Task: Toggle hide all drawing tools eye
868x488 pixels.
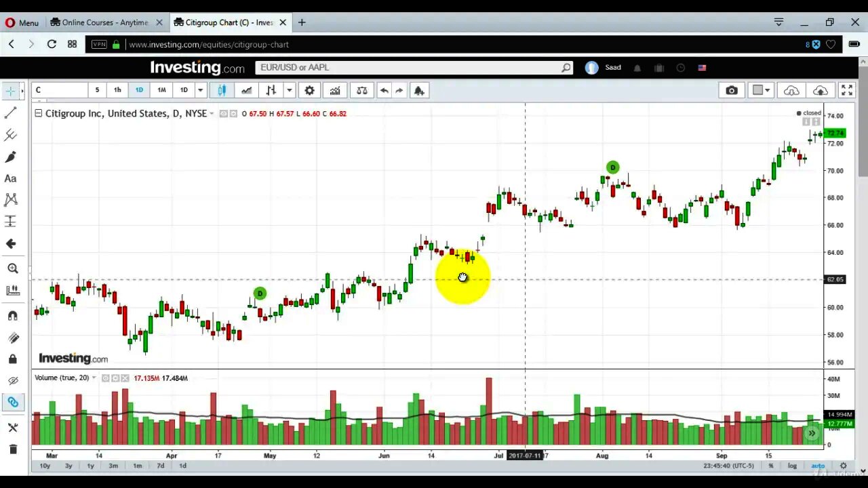Action: [12, 380]
